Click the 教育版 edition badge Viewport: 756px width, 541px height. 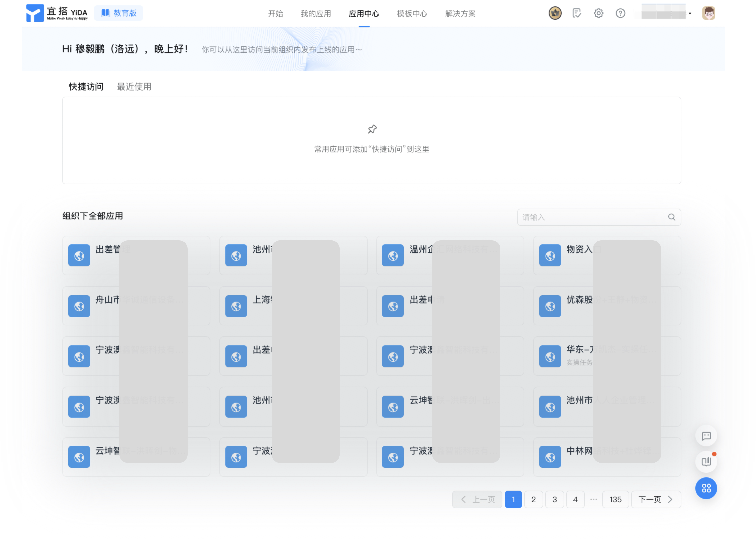119,13
